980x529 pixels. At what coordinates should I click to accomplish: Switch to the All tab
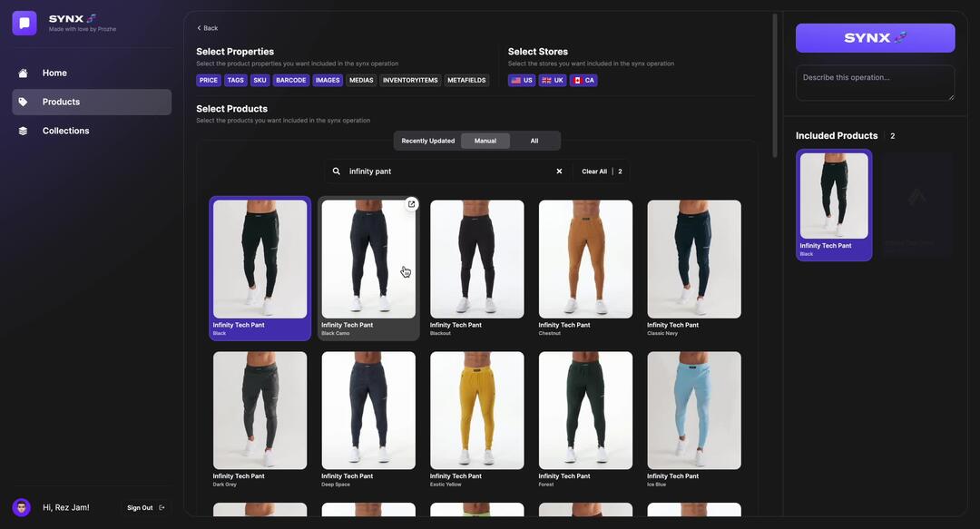point(534,141)
